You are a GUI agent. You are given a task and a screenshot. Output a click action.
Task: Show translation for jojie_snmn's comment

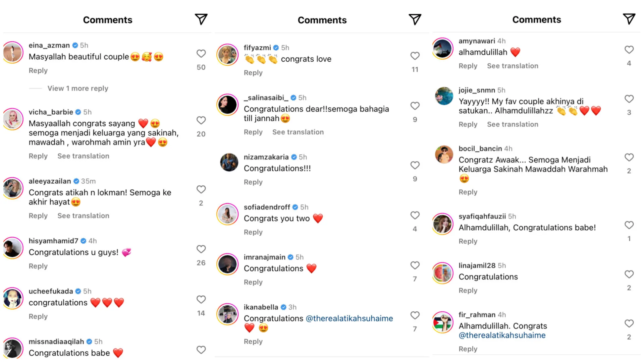pyautogui.click(x=513, y=124)
